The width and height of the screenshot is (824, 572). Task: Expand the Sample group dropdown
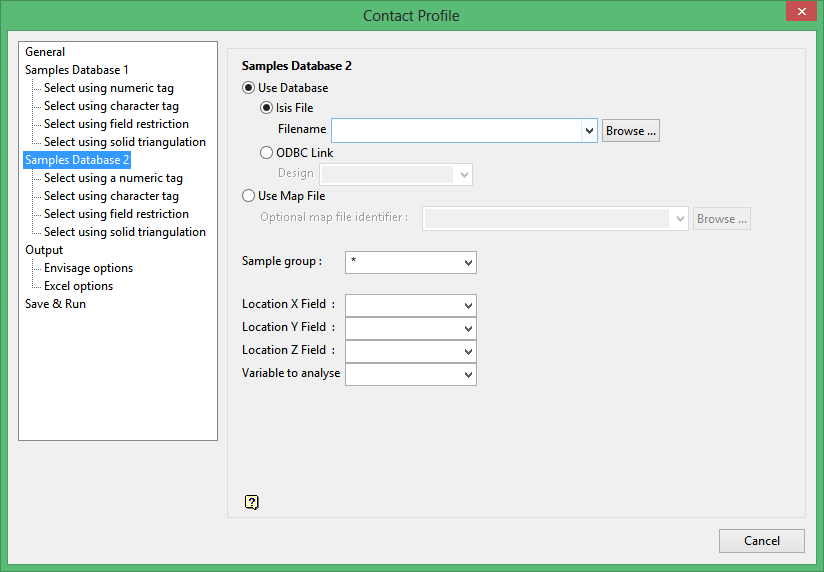(468, 262)
